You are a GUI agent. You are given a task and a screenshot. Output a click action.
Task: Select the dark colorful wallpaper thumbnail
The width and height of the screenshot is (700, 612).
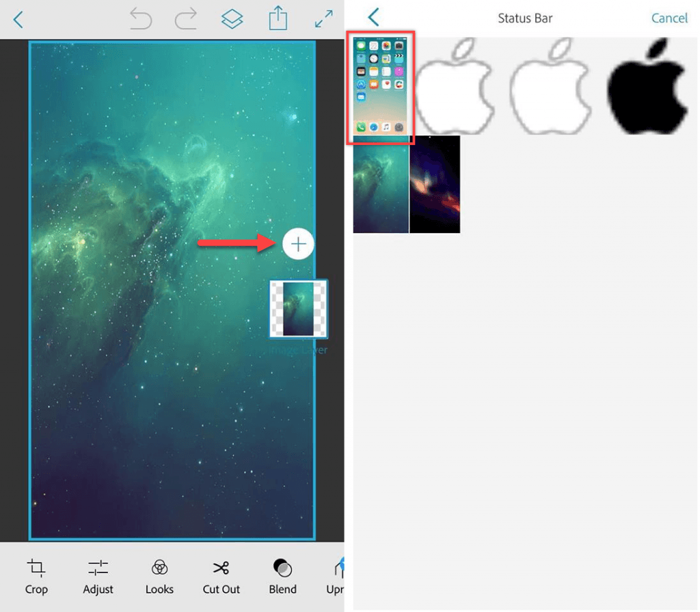point(435,184)
